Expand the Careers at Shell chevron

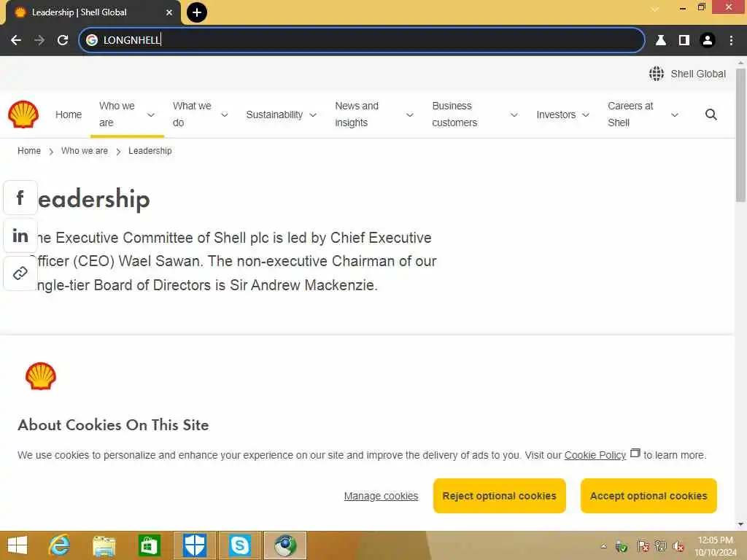point(674,114)
